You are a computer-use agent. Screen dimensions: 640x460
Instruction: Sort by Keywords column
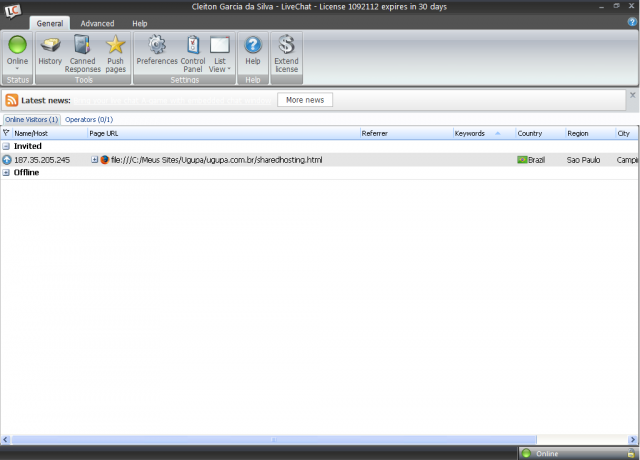484,133
